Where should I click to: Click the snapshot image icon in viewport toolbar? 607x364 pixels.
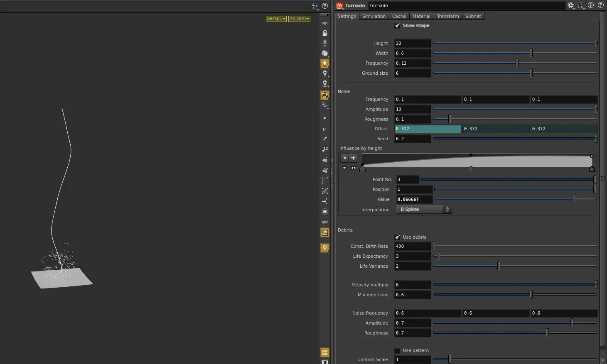tap(324, 233)
